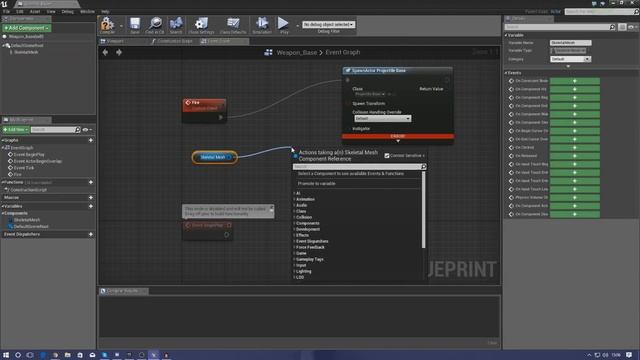Open the Edit menu
640x360 pixels.
19,11
